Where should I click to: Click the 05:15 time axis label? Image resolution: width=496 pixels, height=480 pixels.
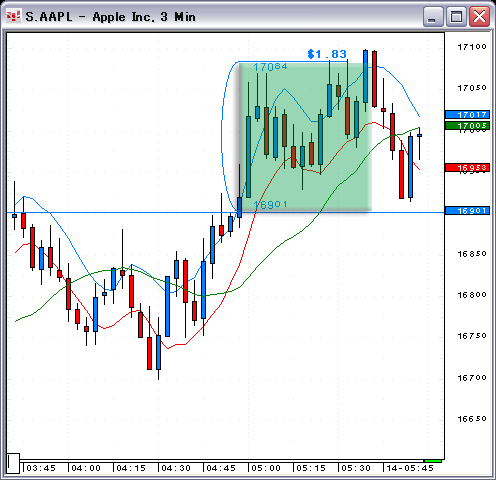coord(311,468)
